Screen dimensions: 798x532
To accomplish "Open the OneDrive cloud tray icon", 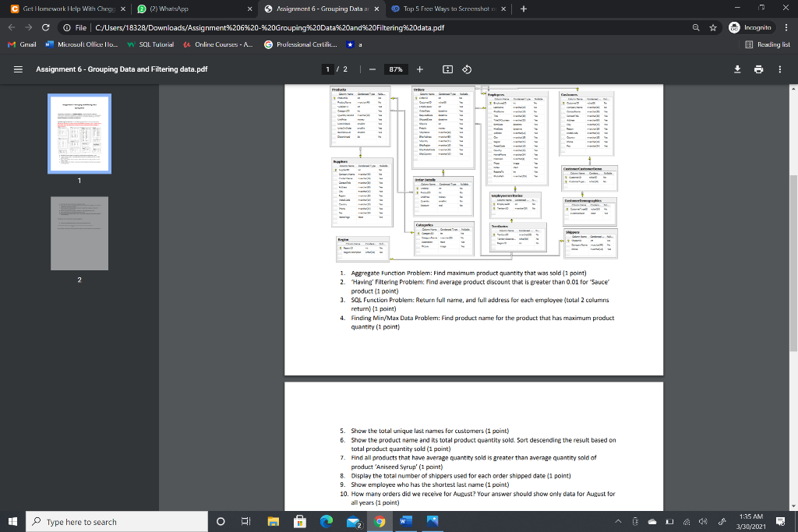I will coord(652,521).
